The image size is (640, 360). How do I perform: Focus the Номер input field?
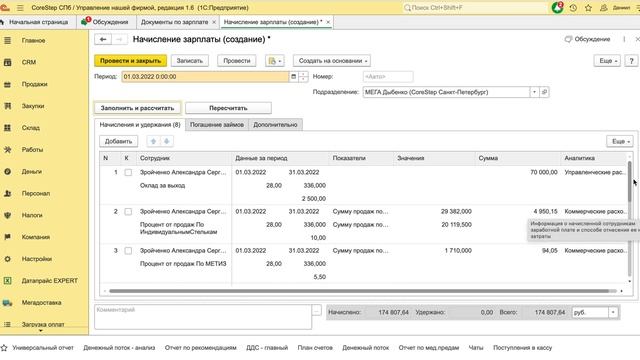388,76
